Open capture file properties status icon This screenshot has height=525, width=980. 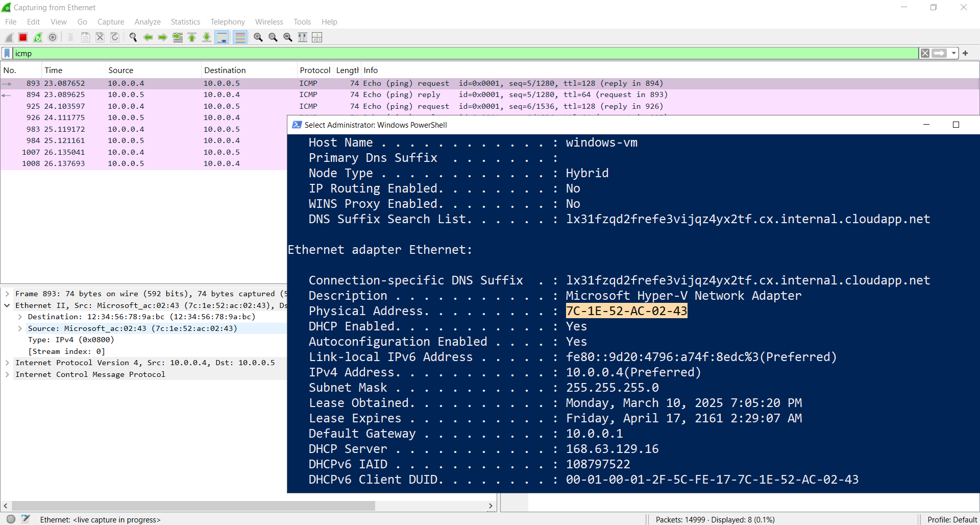coord(26,519)
